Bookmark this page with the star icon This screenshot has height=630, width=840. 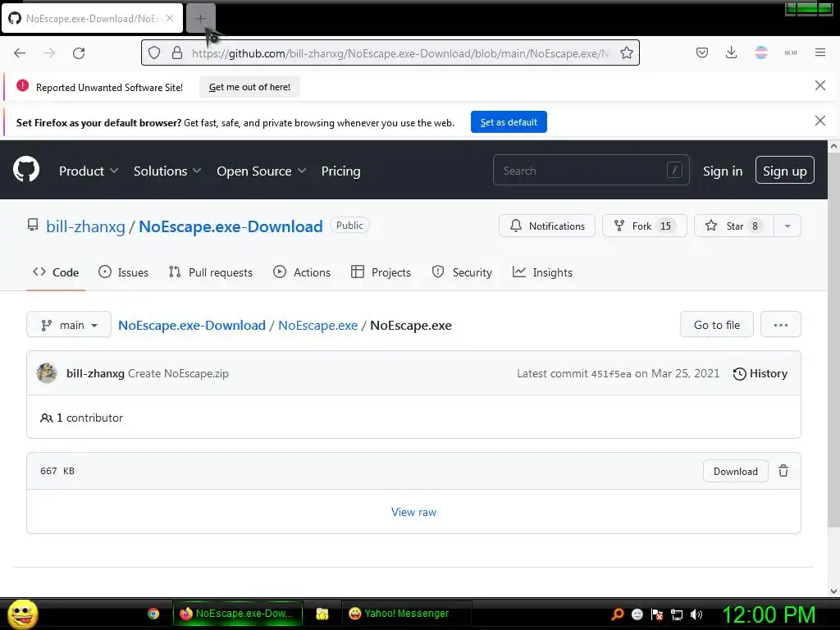point(626,52)
